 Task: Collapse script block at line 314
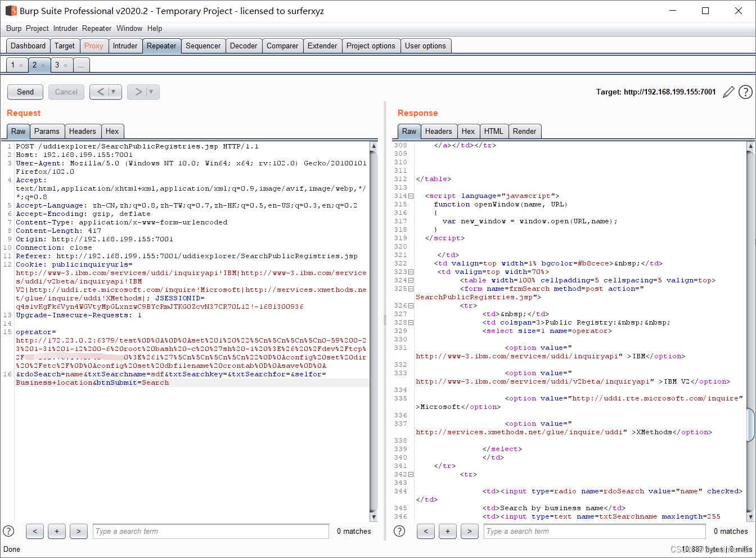(411, 196)
